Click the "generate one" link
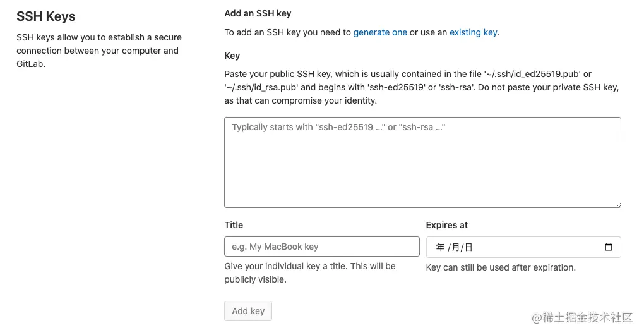The height and width of the screenshot is (335, 644). [380, 32]
